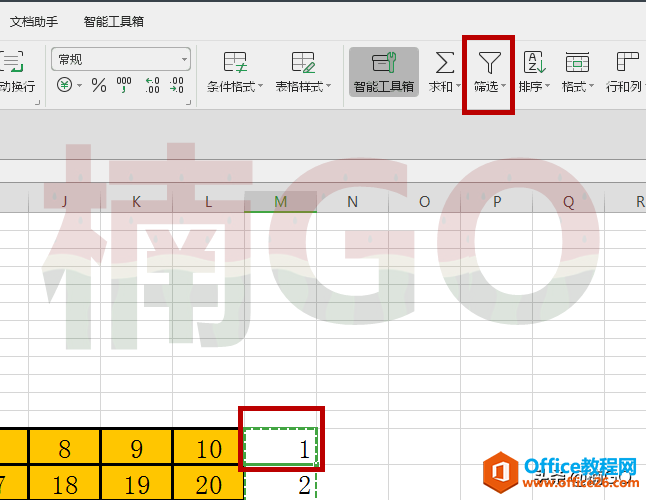Viewport: 646px width, 500px height.
Task: Apply thousands separator 000 style
Action: (124, 85)
